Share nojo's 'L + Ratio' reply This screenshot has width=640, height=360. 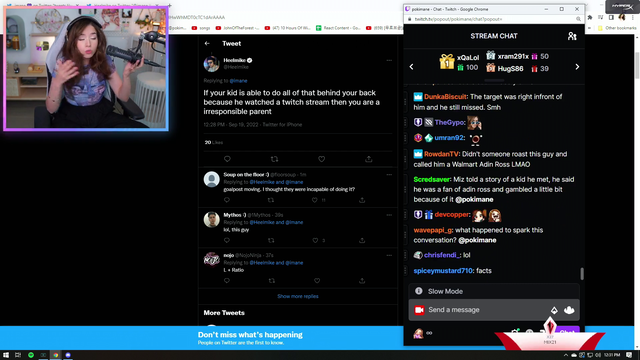click(362, 281)
